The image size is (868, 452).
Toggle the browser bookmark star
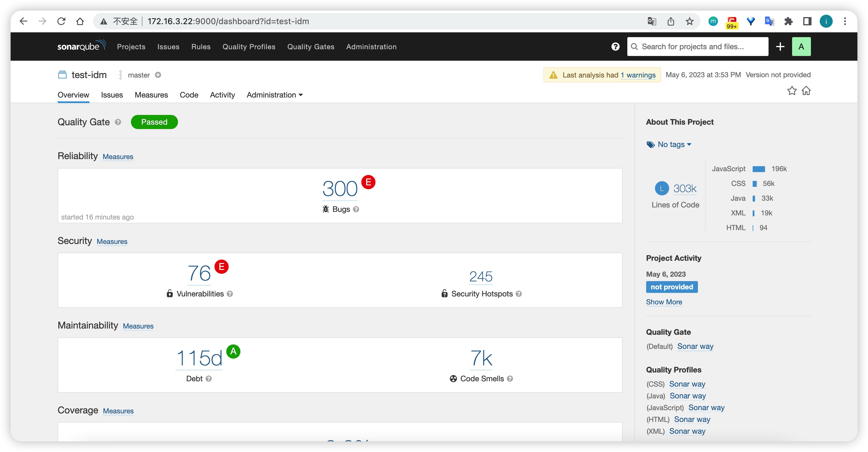(x=689, y=21)
